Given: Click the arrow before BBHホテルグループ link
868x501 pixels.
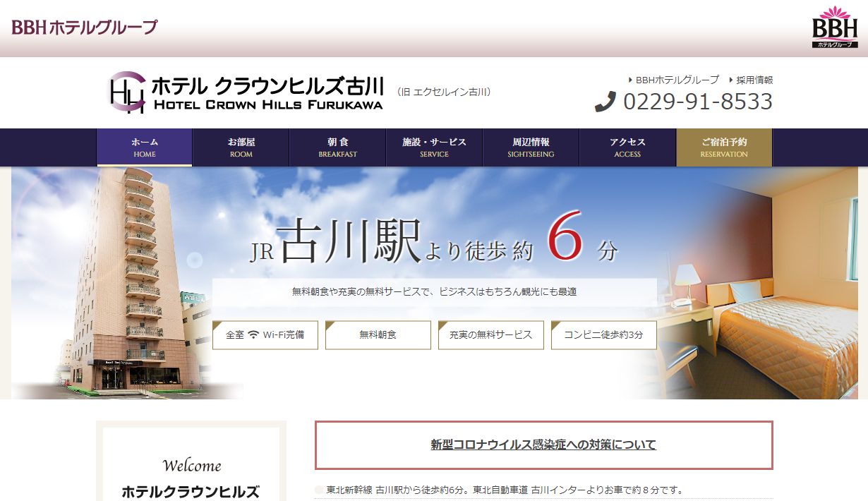Looking at the screenshot, I should pyautogui.click(x=630, y=80).
